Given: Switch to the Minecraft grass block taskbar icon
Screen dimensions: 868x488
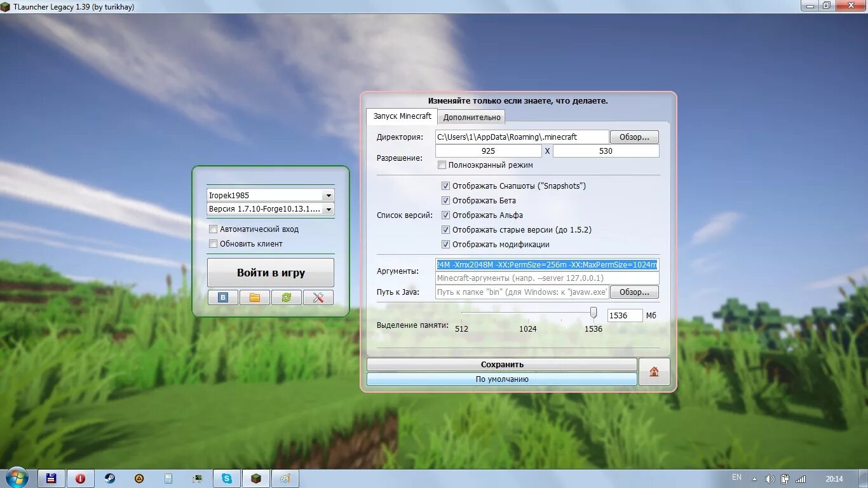Looking at the screenshot, I should pyautogui.click(x=256, y=478).
